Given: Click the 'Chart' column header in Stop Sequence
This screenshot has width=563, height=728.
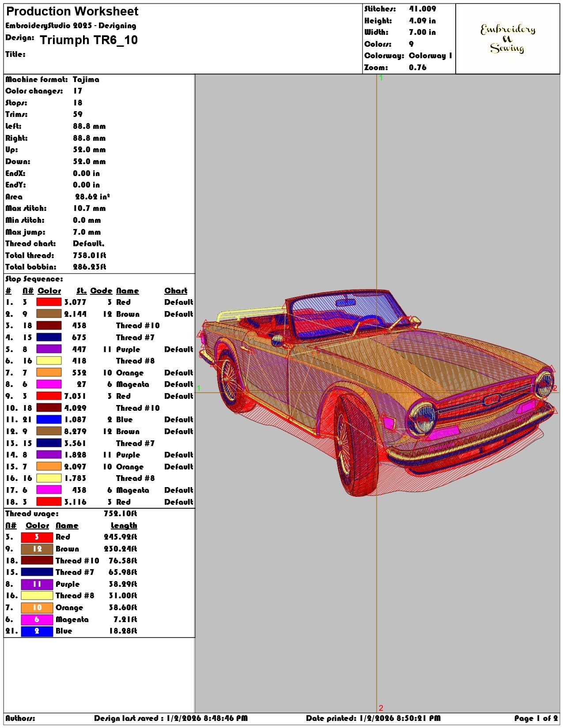Looking at the screenshot, I should tap(176, 291).
